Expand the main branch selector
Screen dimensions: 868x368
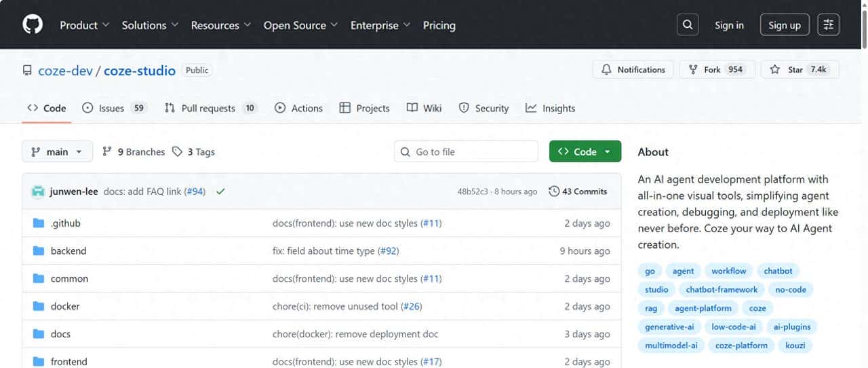pyautogui.click(x=57, y=152)
